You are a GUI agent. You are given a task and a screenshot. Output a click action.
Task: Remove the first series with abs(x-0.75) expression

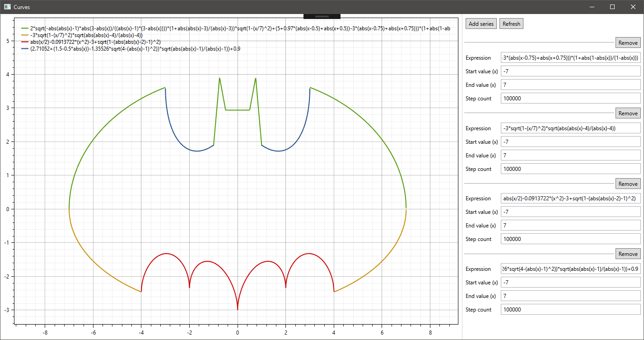click(x=628, y=42)
